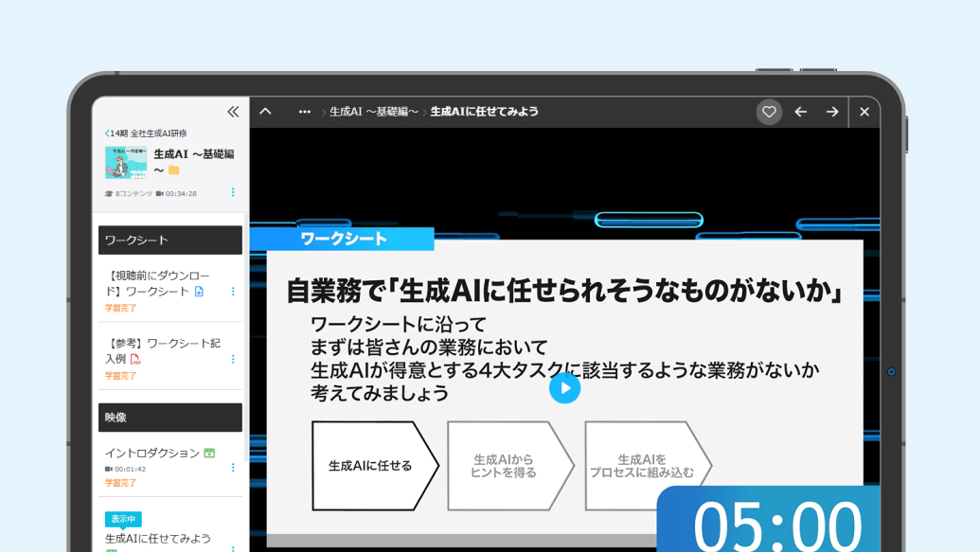Collapse the viewer header with the ^ chevron
980x552 pixels.
coord(264,111)
